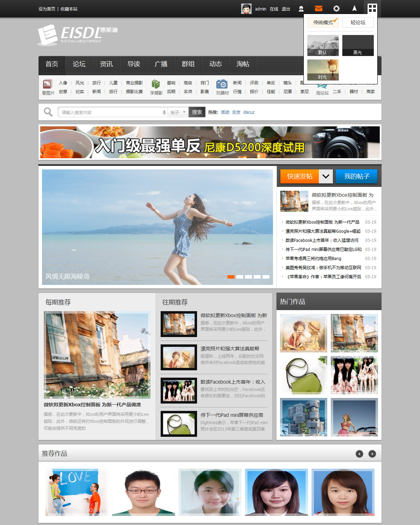Focus the search input field
This screenshot has height=525, width=420.
(x=110, y=112)
